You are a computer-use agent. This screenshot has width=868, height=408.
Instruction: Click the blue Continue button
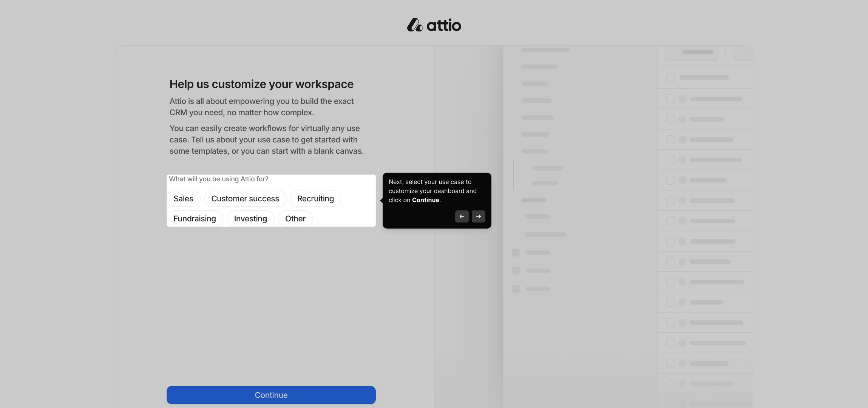click(271, 395)
